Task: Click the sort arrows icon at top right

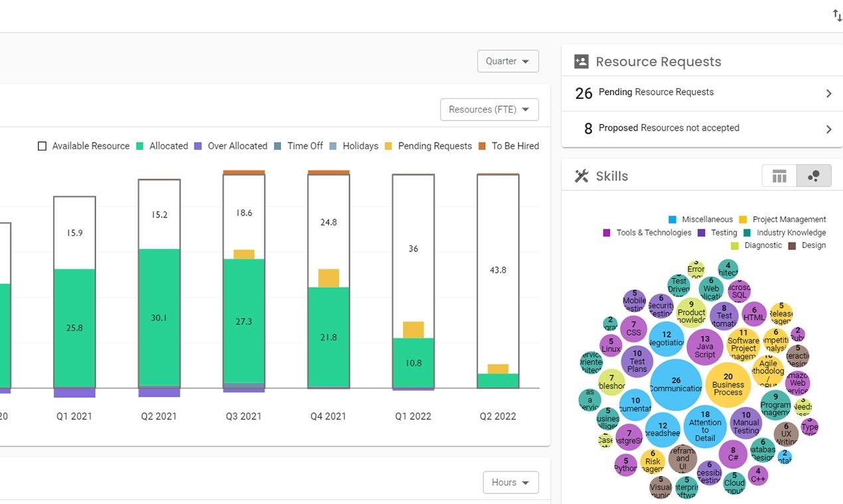Action: pyautogui.click(x=837, y=15)
